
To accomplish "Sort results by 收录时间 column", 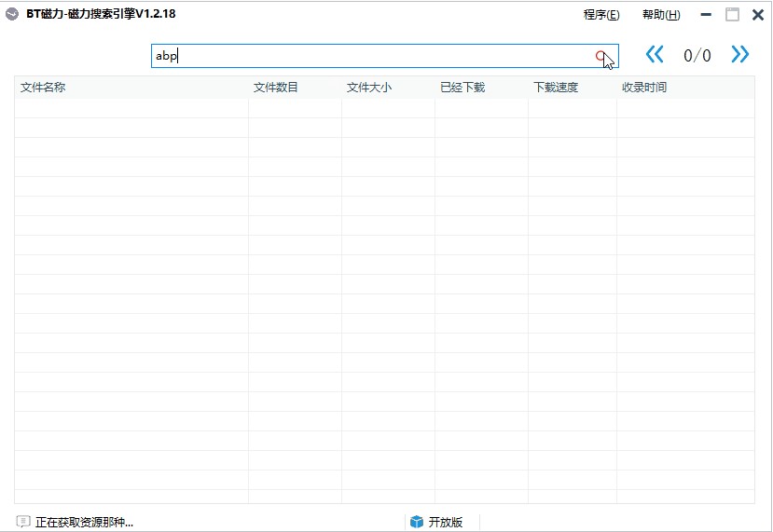I will click(x=644, y=88).
